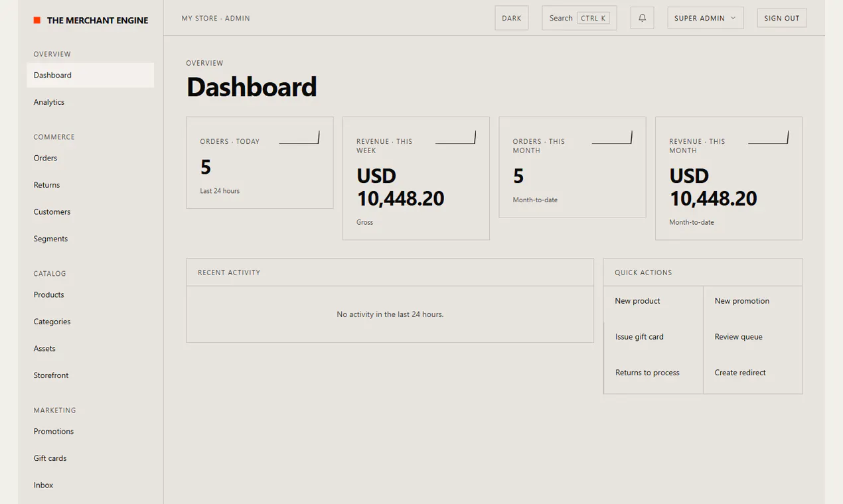
Task: Open the Inbox
Action: (90, 485)
